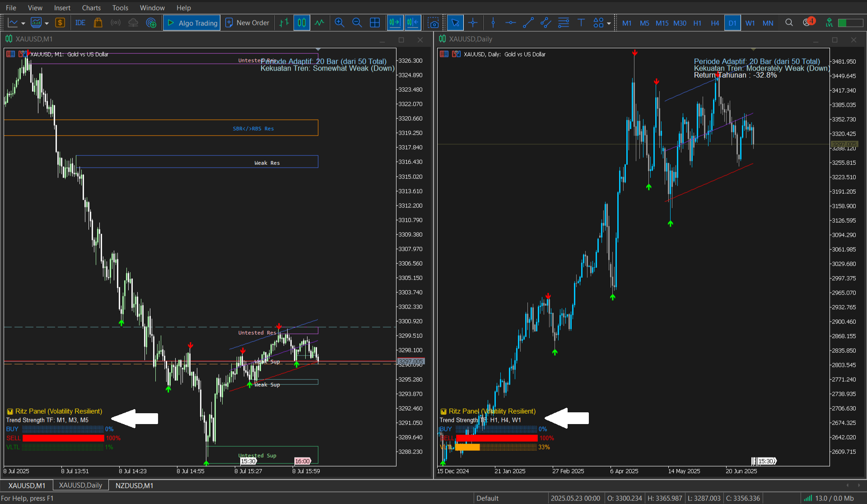Image resolution: width=867 pixels, height=504 pixels.
Task: Expand the indicators list dropdown arrow
Action: (x=47, y=23)
